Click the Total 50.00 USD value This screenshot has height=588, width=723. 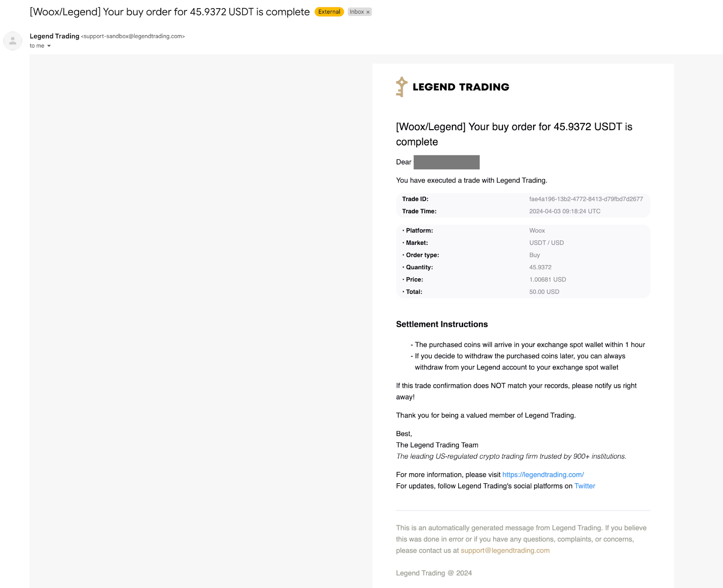click(544, 292)
